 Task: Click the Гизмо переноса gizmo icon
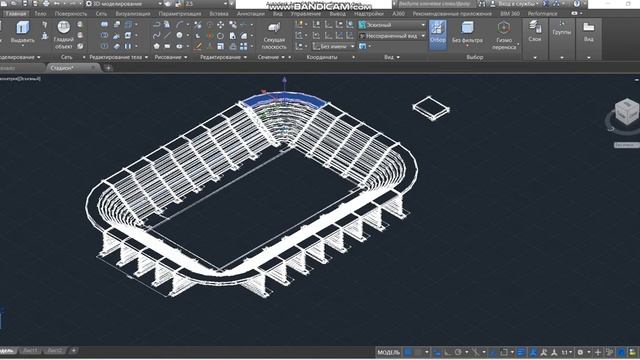click(504, 35)
